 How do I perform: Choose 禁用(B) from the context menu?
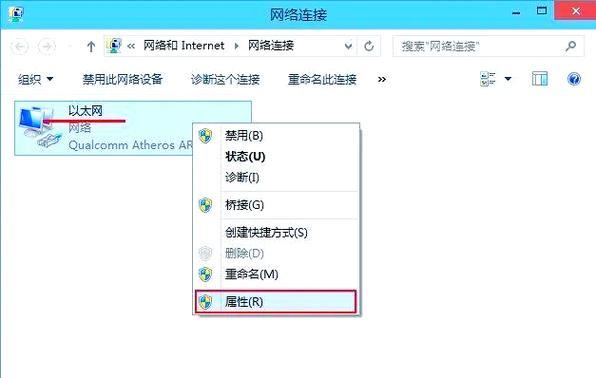(276, 136)
